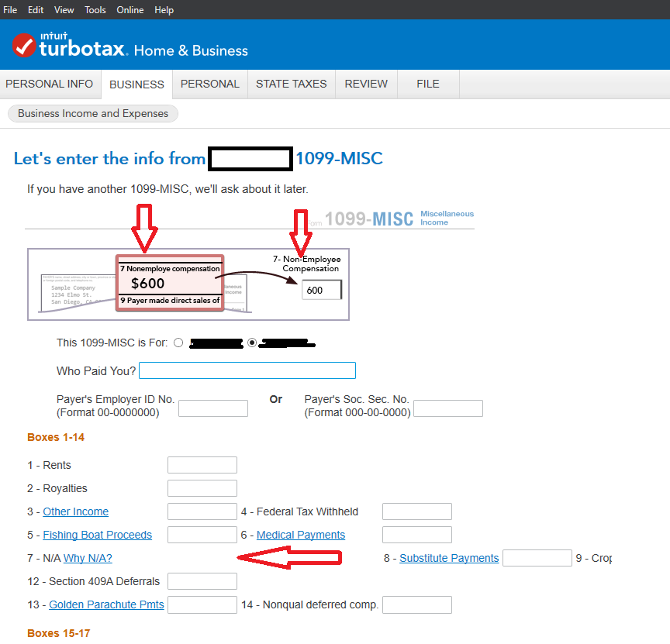
Task: Click the Payer's Soc. Sec. No. field
Action: click(x=448, y=408)
